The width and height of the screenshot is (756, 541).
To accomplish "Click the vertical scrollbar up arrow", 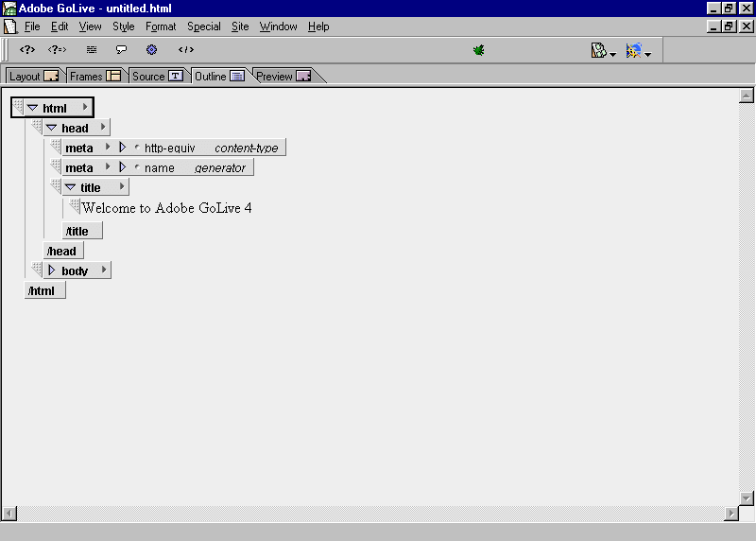I will click(747, 96).
